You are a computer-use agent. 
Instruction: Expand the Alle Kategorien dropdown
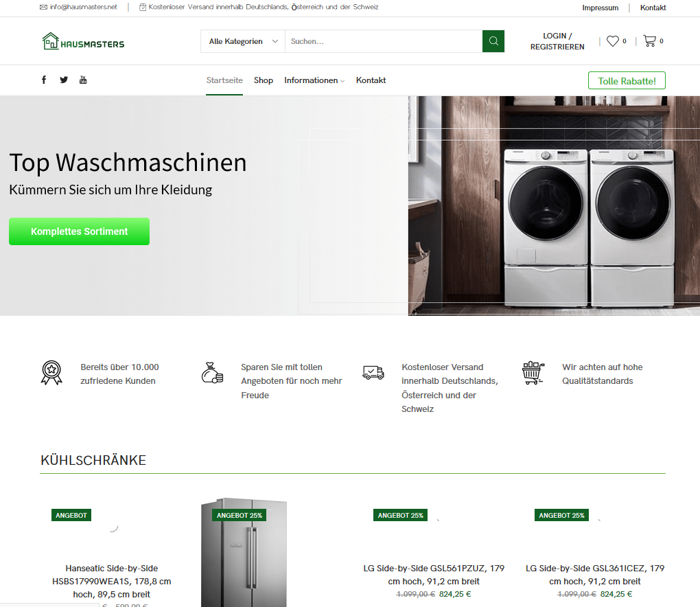(x=243, y=41)
